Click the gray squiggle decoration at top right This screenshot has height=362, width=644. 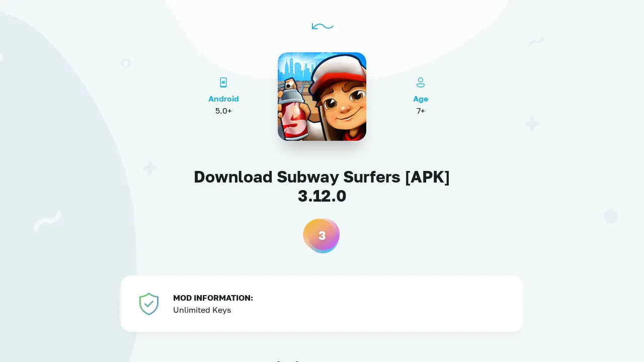pos(535,42)
